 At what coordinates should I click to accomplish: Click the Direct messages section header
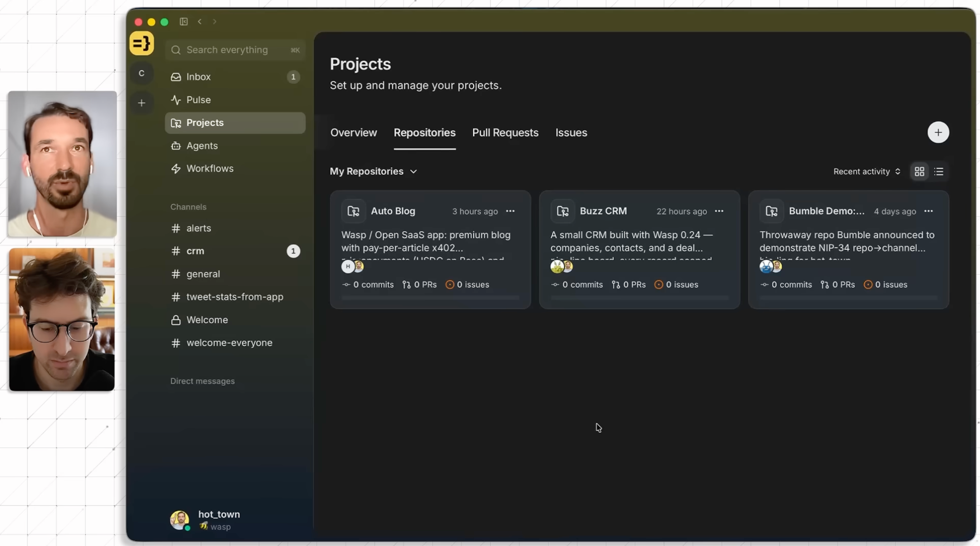(202, 381)
